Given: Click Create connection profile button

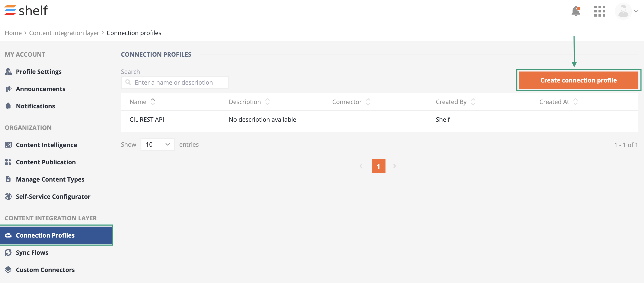Looking at the screenshot, I should [578, 80].
